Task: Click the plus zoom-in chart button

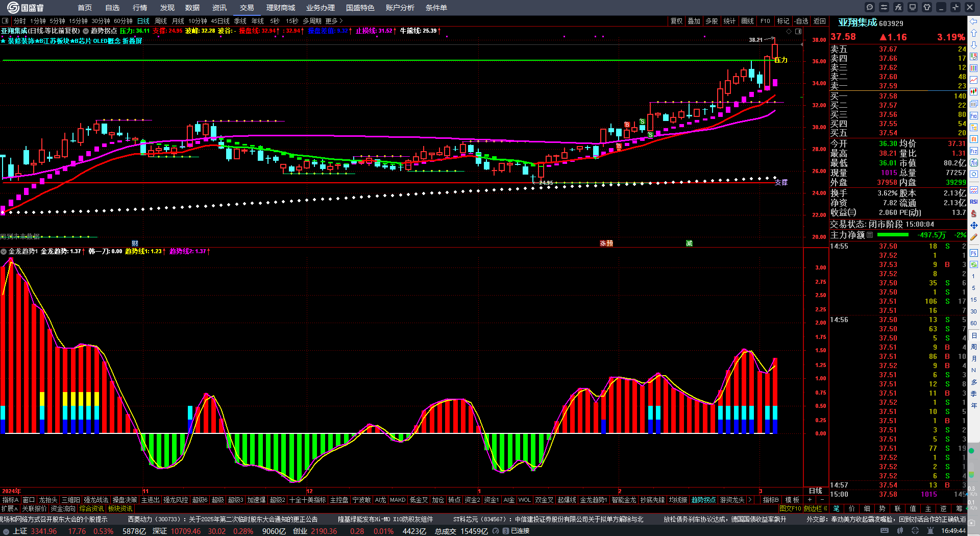Action: coord(810,500)
